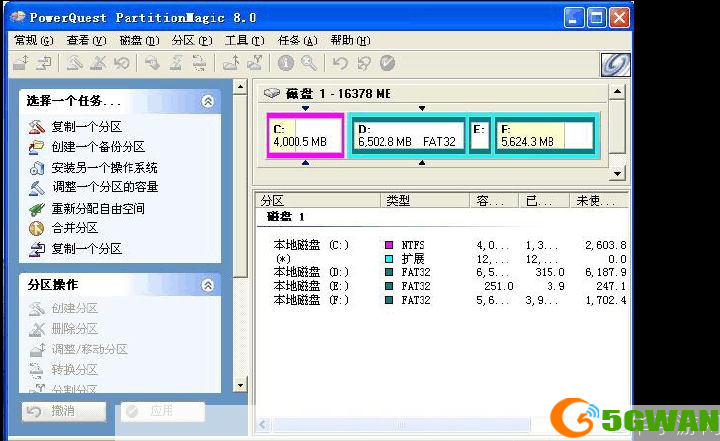Viewport: 720px width, 441px height.
Task: Click the PowerQuest swirl logo icon
Action: point(615,64)
